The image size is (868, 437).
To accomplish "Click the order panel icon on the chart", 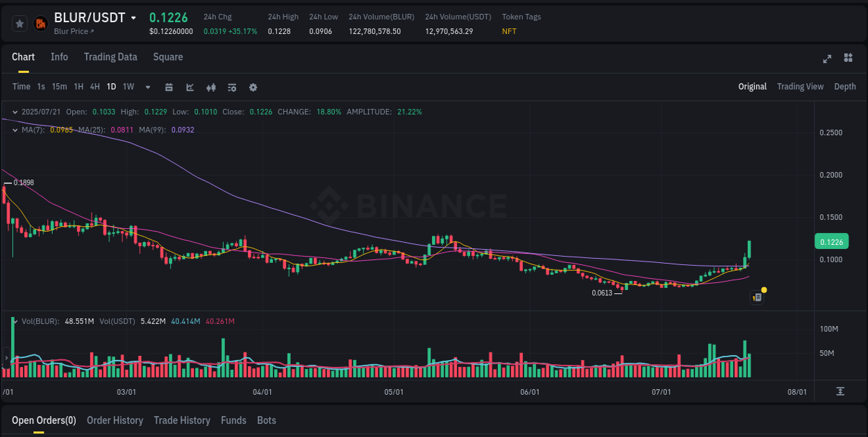I will (756, 297).
